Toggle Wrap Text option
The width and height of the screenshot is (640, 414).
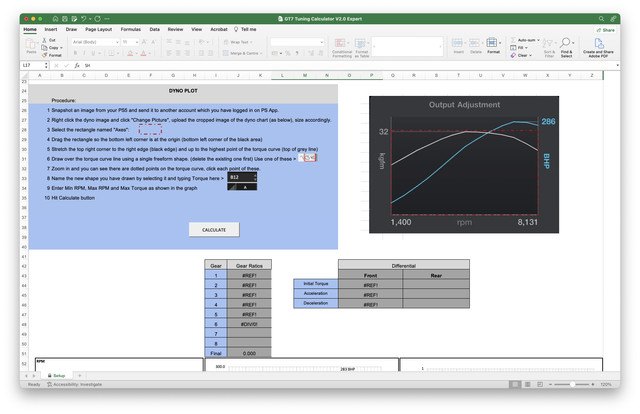coord(238,42)
